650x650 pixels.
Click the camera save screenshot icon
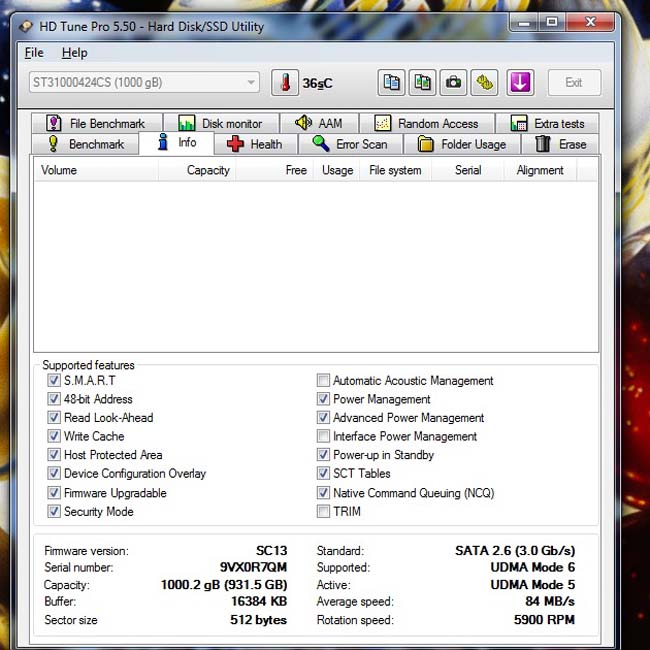coord(454,83)
